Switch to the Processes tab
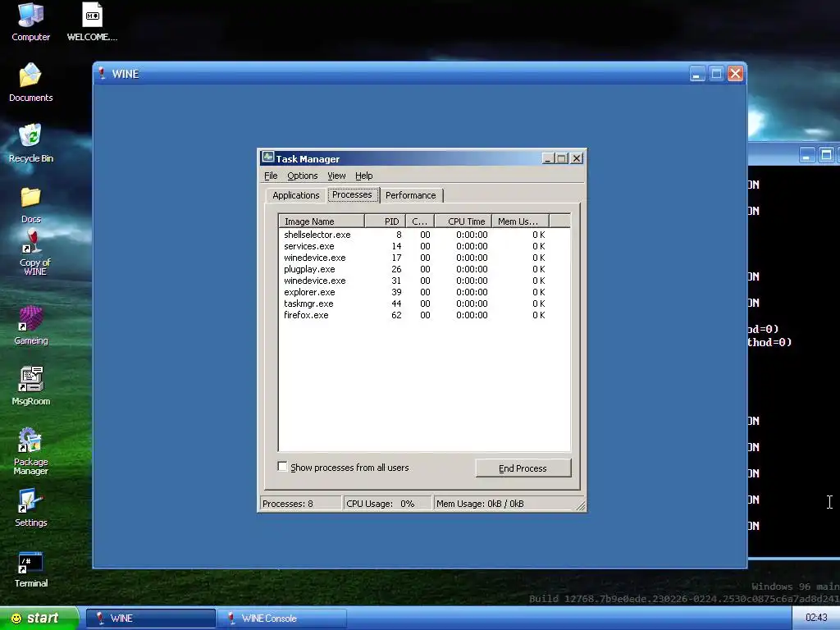Screen dimensions: 840x630 point(352,194)
